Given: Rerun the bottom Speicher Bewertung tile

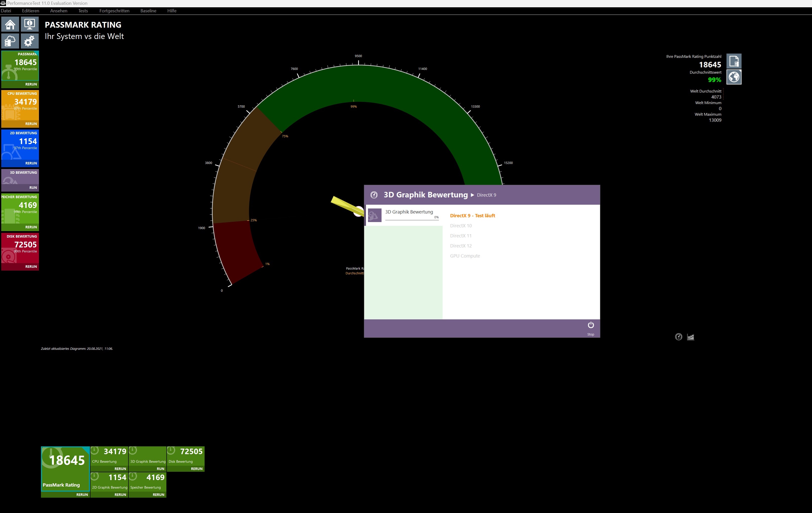Looking at the screenshot, I should [x=158, y=495].
